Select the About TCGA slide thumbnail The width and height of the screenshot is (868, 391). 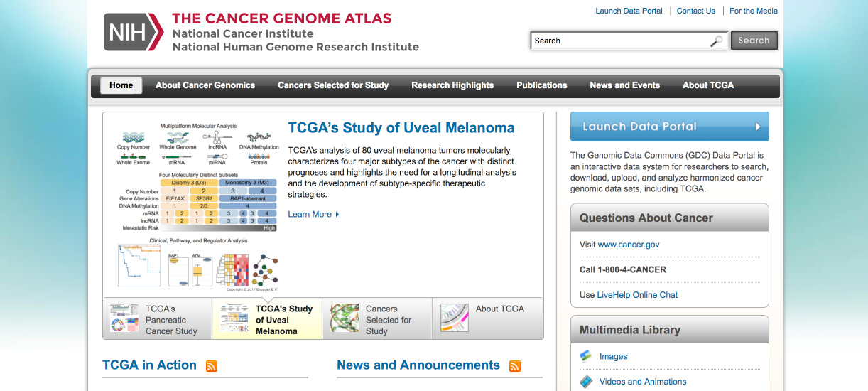[x=455, y=318]
